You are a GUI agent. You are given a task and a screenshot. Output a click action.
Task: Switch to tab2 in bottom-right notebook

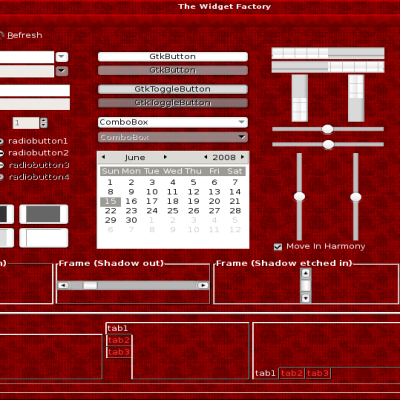(292, 373)
